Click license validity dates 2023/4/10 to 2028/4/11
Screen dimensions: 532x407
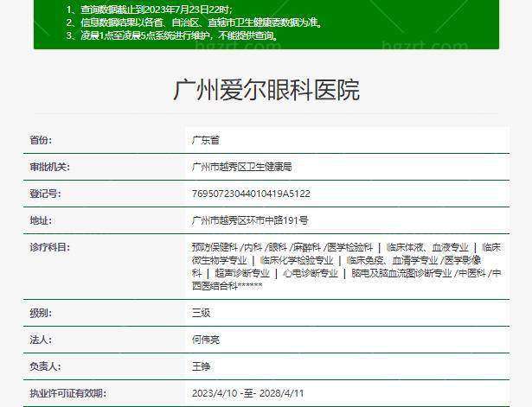247,393
